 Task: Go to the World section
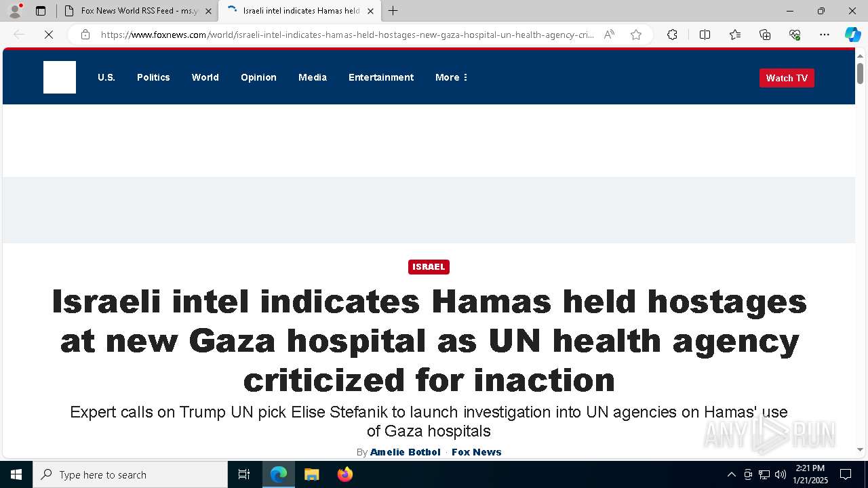(205, 77)
